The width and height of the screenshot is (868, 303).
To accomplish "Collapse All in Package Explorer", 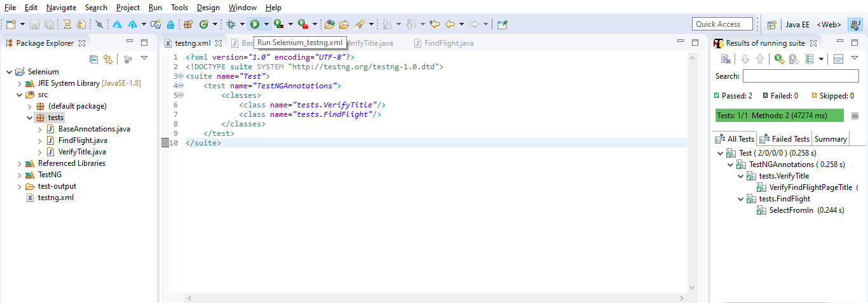I will coord(94,59).
